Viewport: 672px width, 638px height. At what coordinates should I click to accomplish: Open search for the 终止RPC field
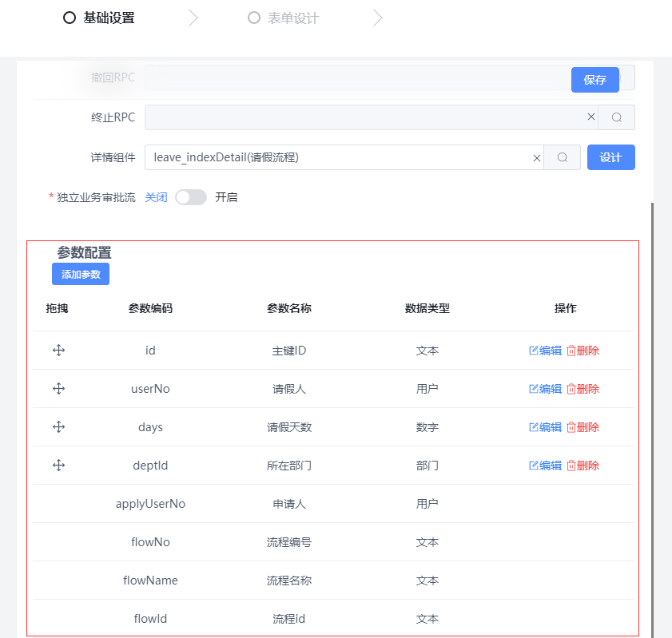click(617, 117)
